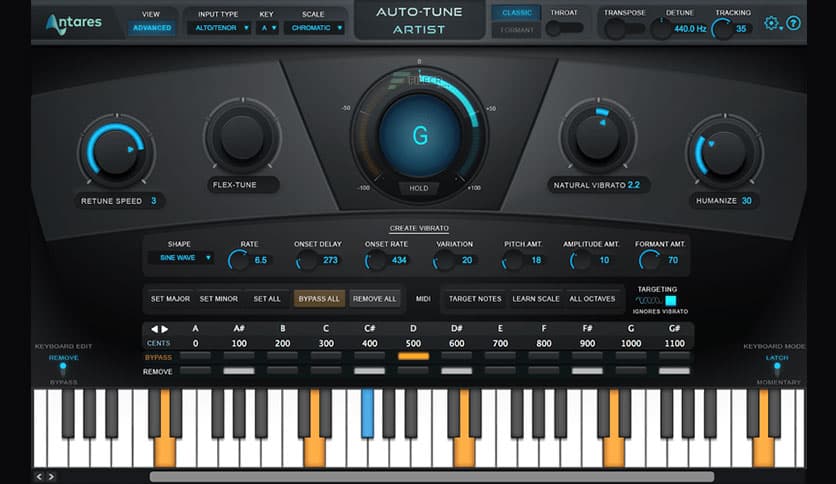Click the blue highlighted piano key
Image resolution: width=836 pixels, height=484 pixels.
367,413
